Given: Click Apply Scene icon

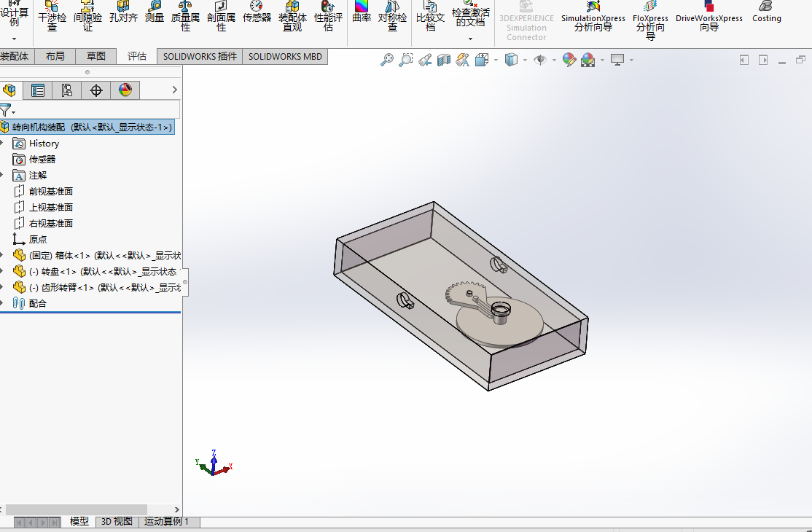Looking at the screenshot, I should click(x=587, y=60).
